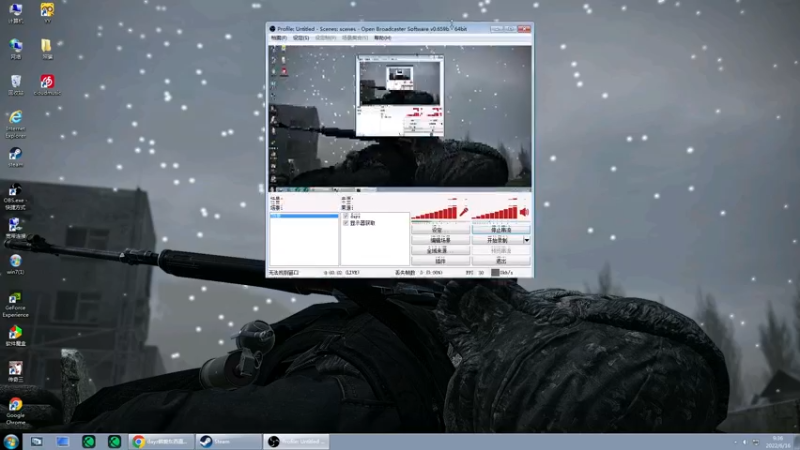Click the 开始录制 start recording button
Viewport: 800px width, 450px height.
497,240
